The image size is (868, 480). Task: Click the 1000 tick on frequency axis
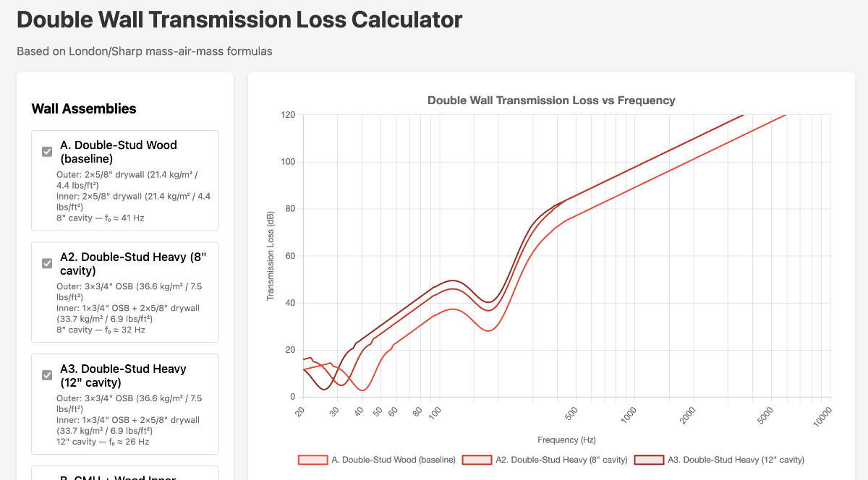(629, 413)
